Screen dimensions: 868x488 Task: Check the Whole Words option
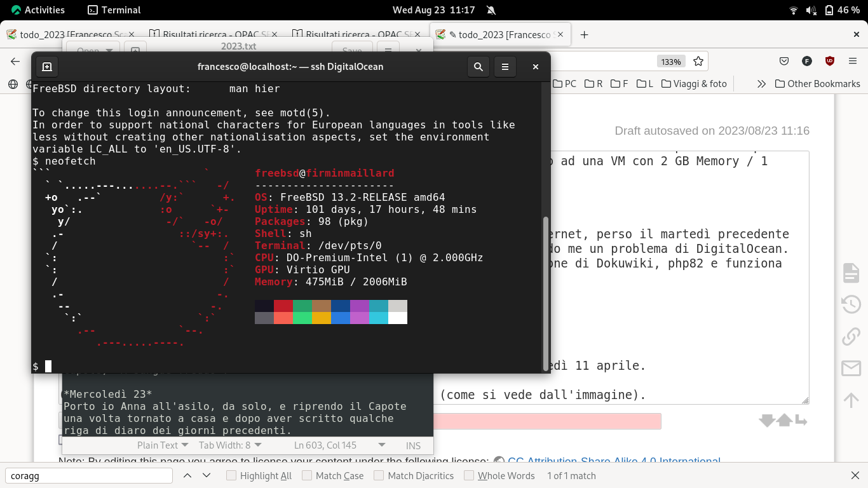469,476
